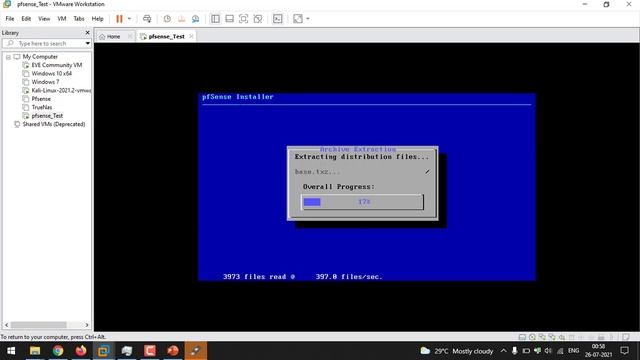Click the taskbar clock showing 26-07-2021

coord(598,351)
